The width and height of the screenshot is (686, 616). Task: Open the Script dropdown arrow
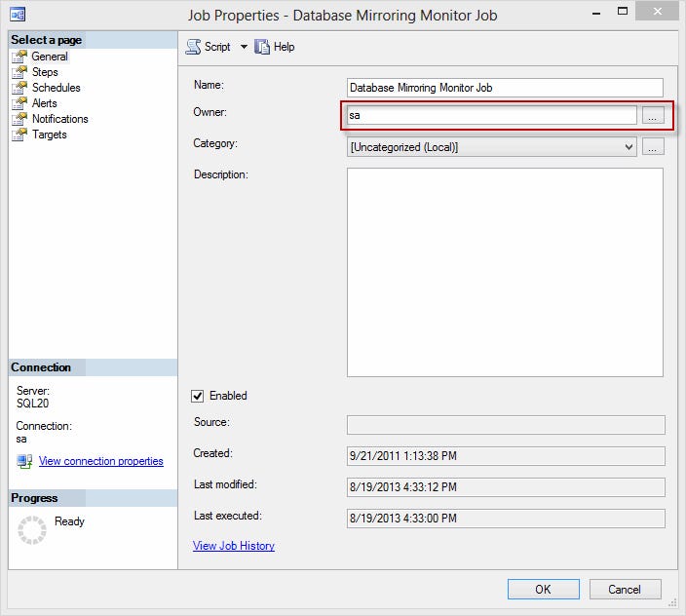click(244, 47)
